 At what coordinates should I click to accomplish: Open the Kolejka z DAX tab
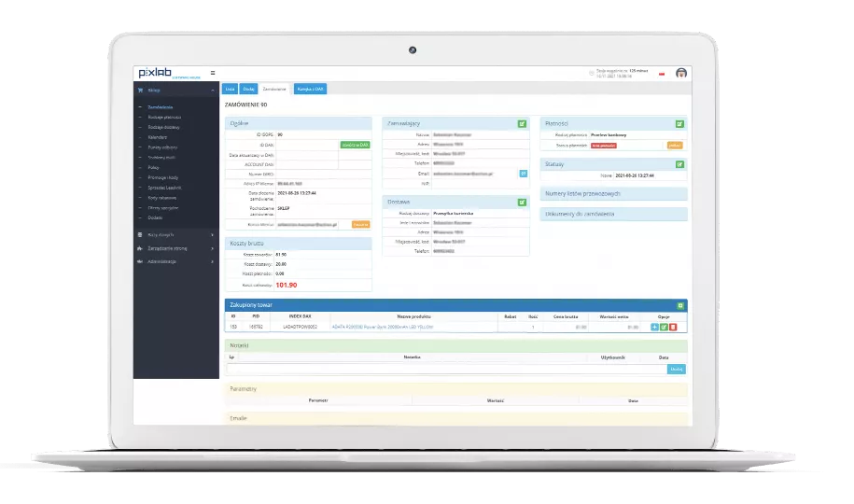[x=310, y=89]
